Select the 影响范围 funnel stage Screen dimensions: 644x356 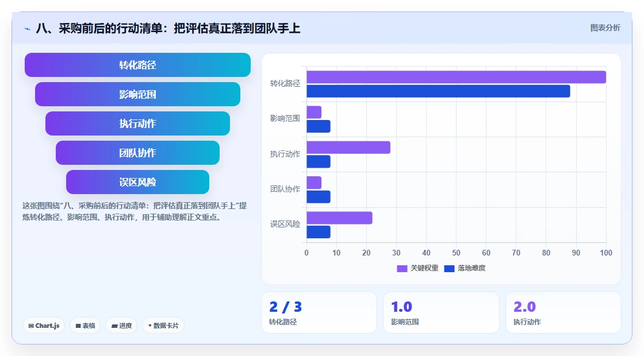click(x=137, y=94)
